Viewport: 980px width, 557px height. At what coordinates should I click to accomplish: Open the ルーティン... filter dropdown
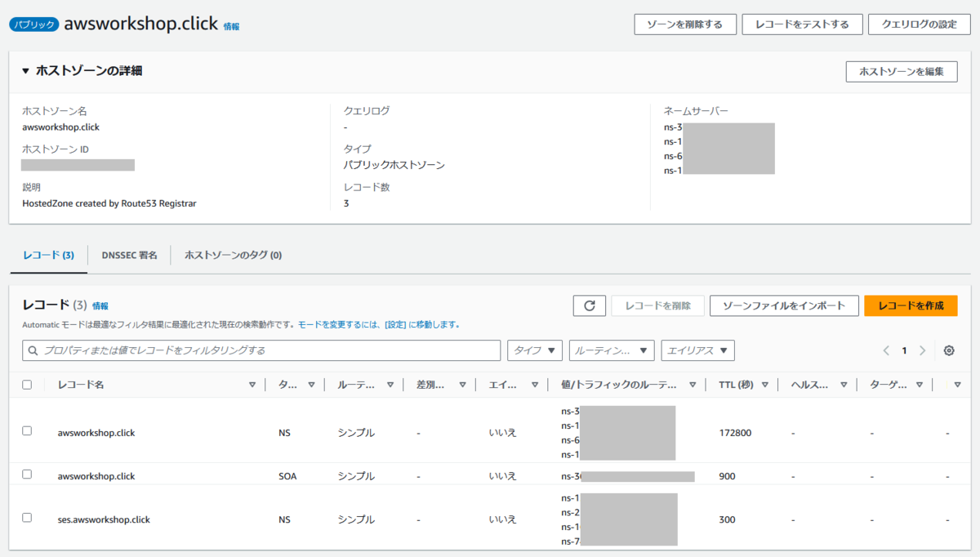pos(612,350)
